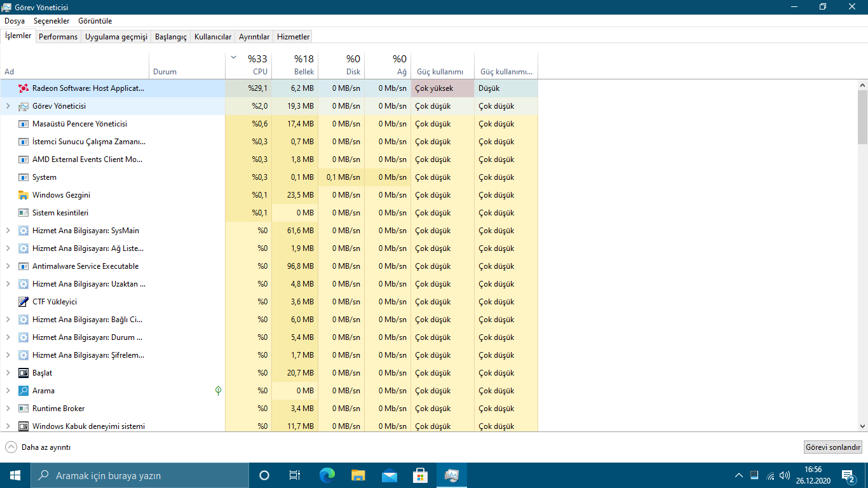This screenshot has width=868, height=488.
Task: Expand the Runtime Broker process row
Action: (x=8, y=409)
